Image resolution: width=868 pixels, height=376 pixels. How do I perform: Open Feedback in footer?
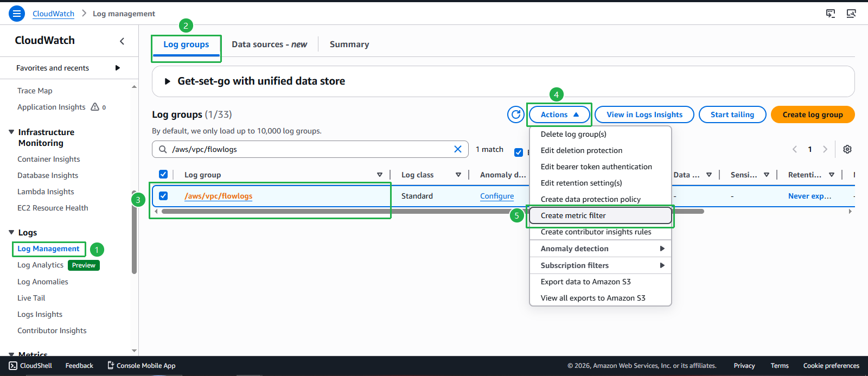[79, 366]
